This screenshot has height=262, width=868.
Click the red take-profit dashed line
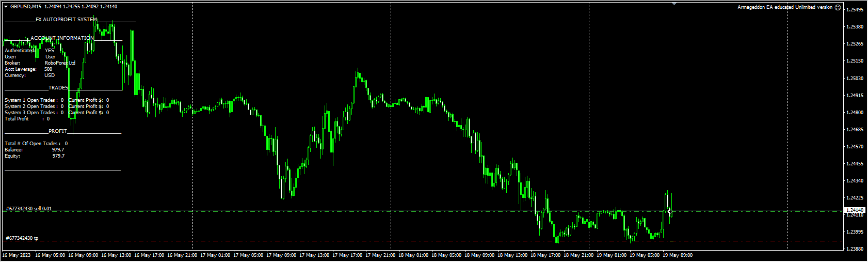(x=423, y=241)
